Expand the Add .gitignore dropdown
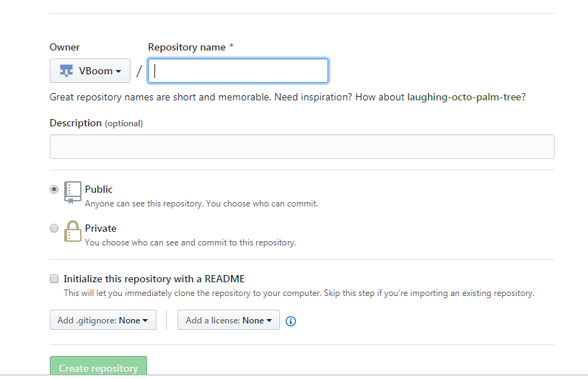The width and height of the screenshot is (588, 379). (x=103, y=320)
